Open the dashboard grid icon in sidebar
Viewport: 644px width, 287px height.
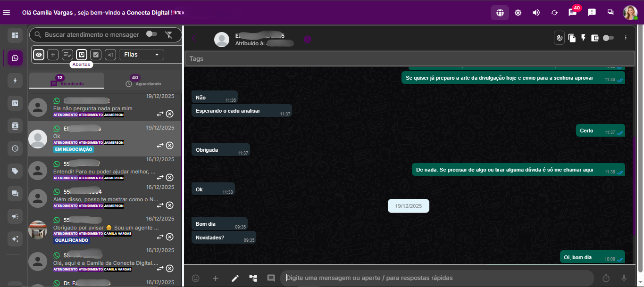[x=15, y=35]
